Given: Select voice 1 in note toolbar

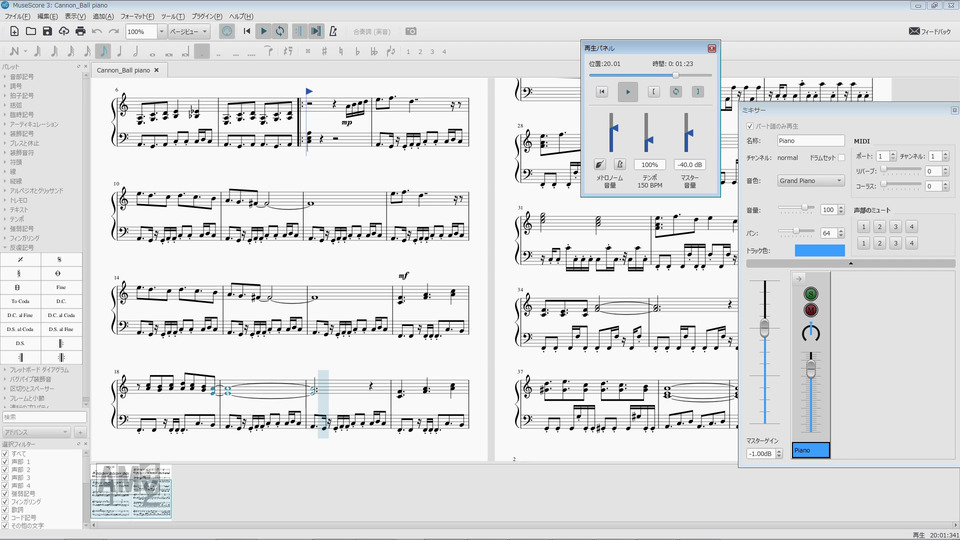Looking at the screenshot, I should pyautogui.click(x=408, y=51).
